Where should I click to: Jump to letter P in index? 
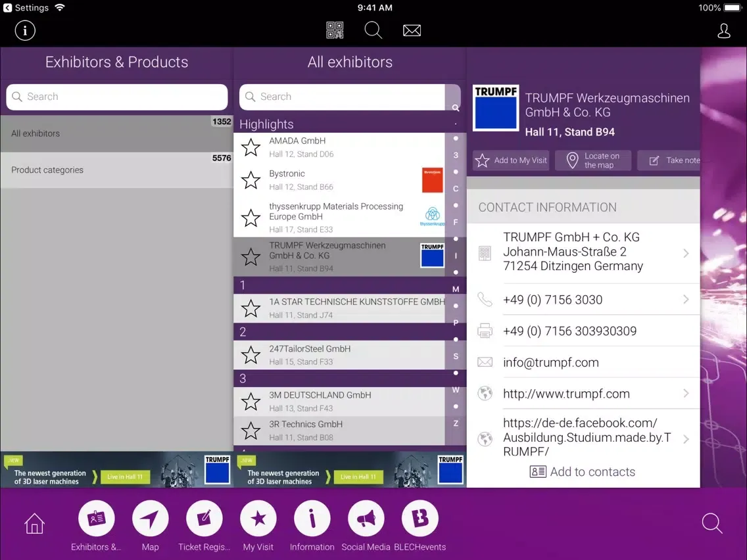(x=456, y=322)
